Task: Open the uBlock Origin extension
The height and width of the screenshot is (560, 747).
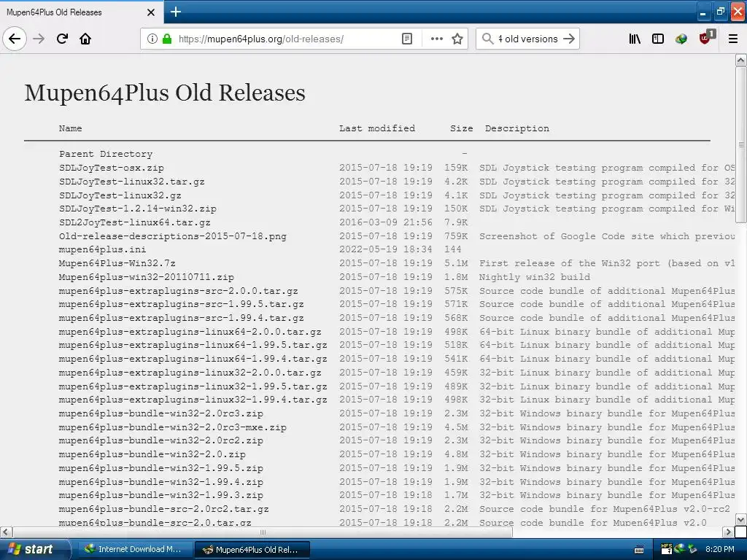Action: click(x=706, y=37)
